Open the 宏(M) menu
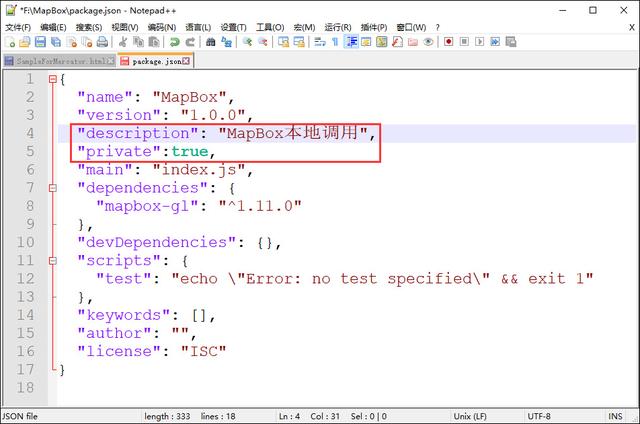 click(304, 27)
